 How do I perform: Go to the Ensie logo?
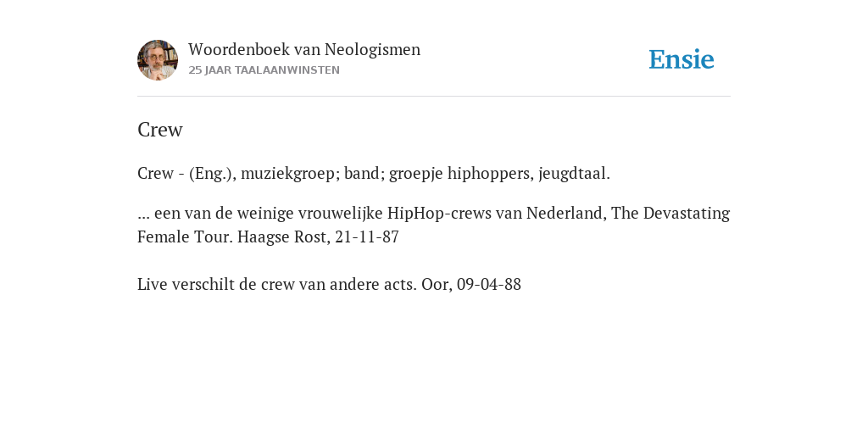tap(682, 60)
